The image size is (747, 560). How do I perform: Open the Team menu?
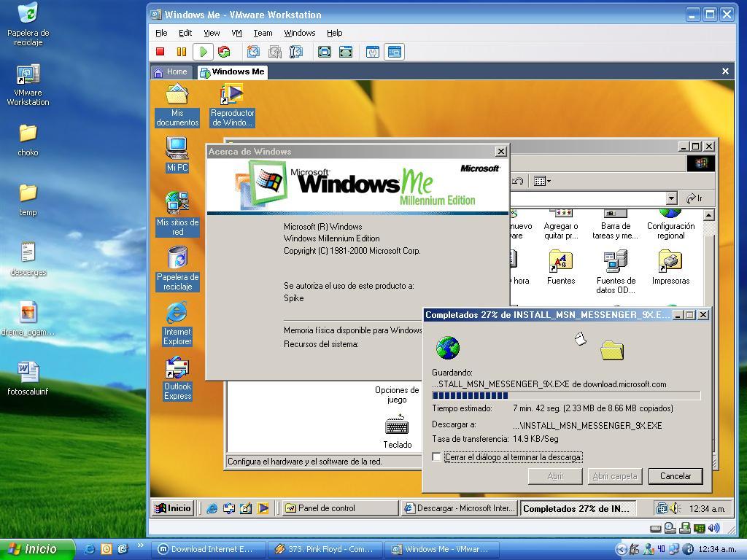263,33
